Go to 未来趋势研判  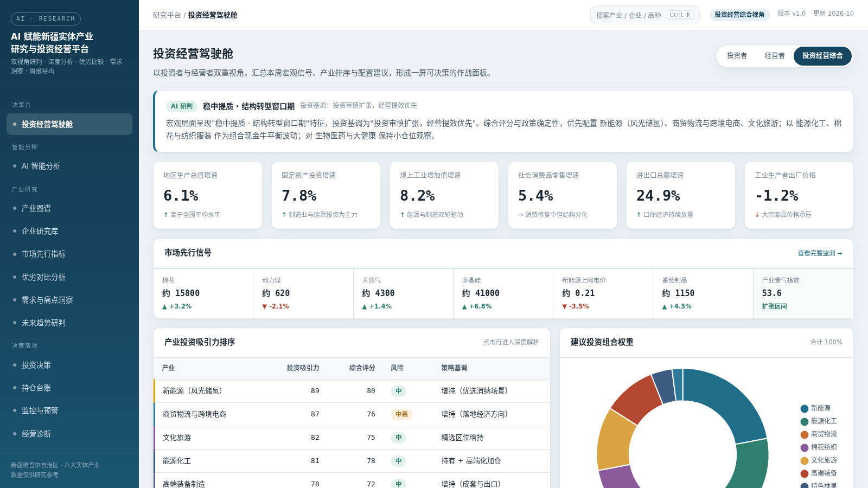[x=69, y=323]
